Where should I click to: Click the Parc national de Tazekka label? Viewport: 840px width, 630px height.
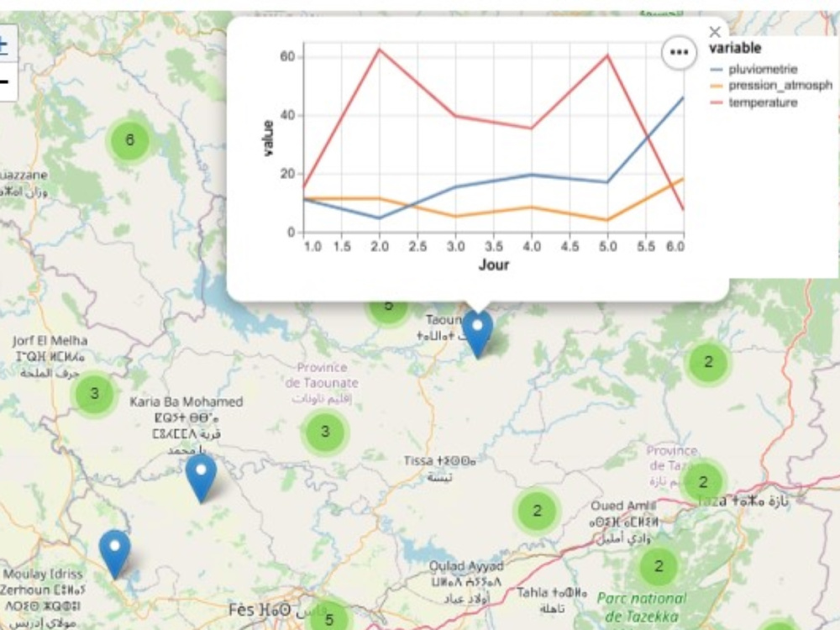(641, 607)
